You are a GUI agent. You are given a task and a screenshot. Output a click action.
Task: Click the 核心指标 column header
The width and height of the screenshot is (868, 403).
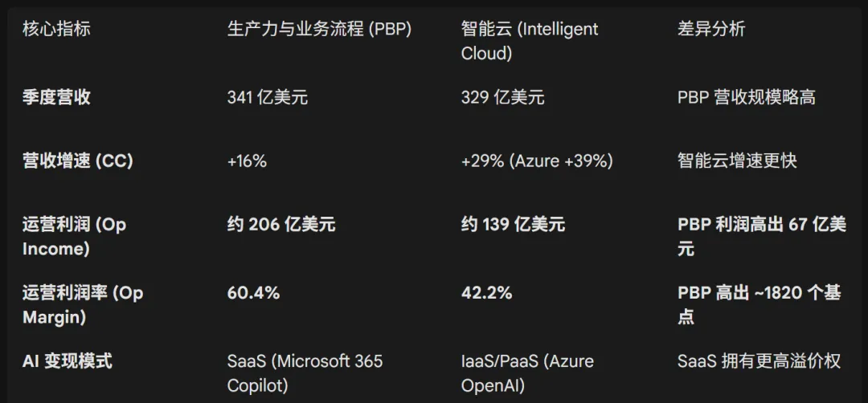tap(56, 29)
